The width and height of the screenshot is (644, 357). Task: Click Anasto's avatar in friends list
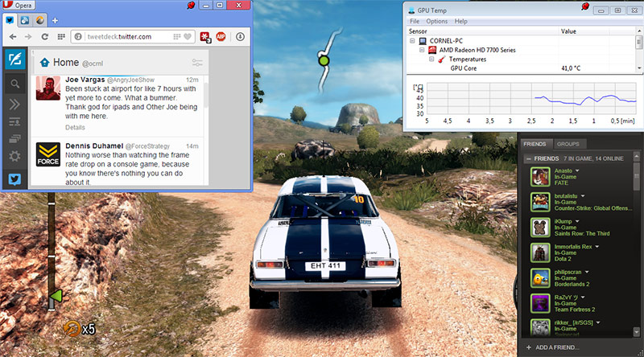click(540, 177)
